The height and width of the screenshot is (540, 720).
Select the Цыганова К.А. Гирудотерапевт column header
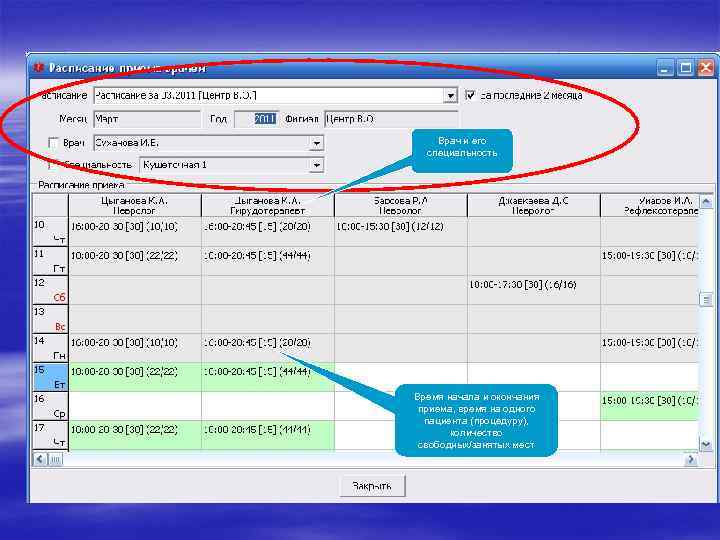pyautogui.click(x=268, y=205)
